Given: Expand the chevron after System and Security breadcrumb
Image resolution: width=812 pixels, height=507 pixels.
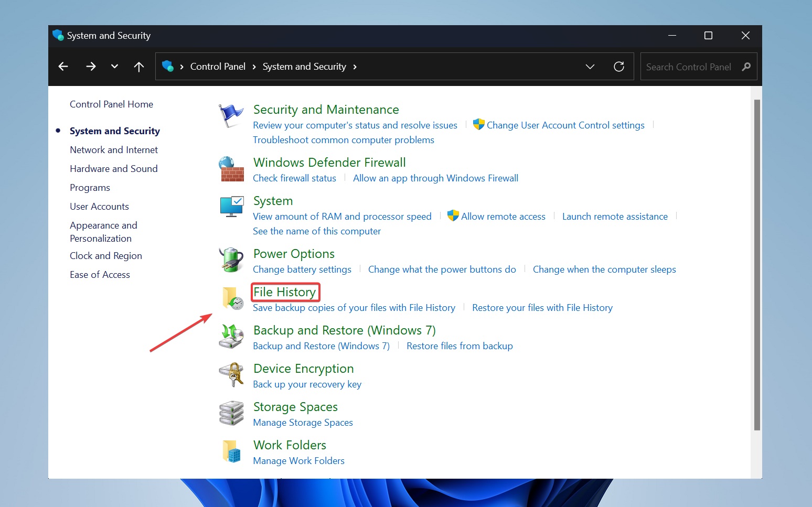Looking at the screenshot, I should click(355, 67).
